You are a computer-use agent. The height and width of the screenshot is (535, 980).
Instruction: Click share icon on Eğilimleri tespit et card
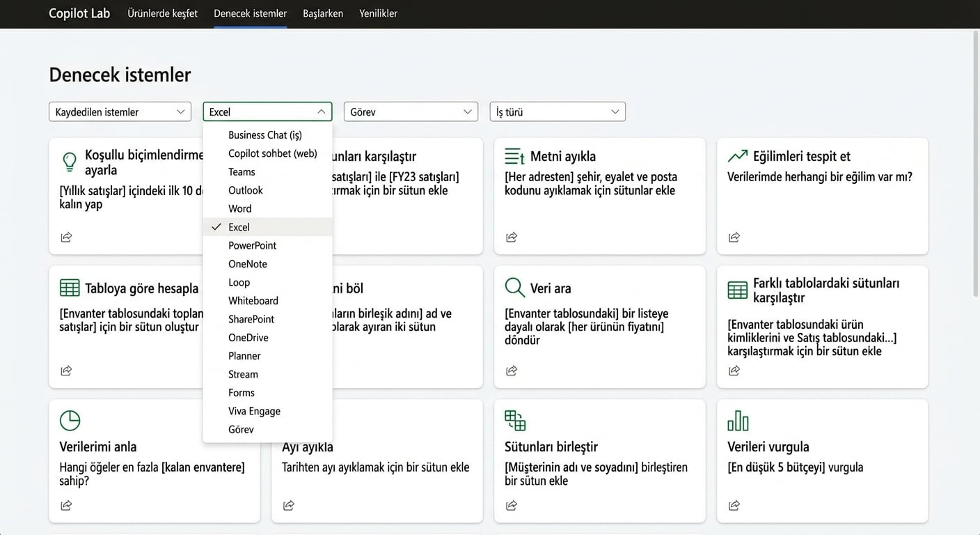click(734, 238)
